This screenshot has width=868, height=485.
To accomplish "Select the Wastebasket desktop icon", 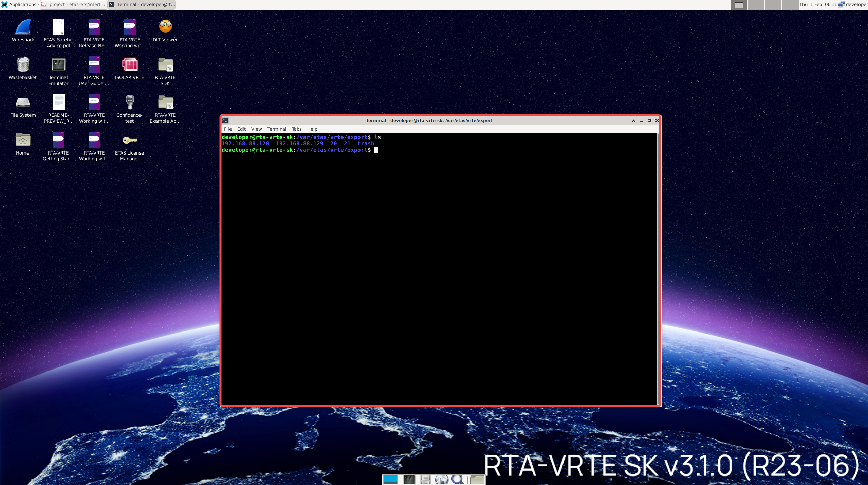I will [x=23, y=65].
